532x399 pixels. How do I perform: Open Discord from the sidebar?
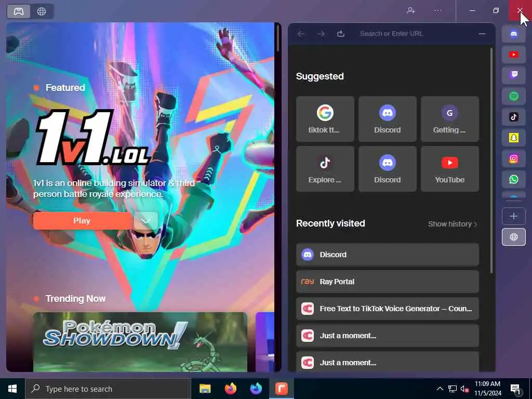pyautogui.click(x=514, y=34)
